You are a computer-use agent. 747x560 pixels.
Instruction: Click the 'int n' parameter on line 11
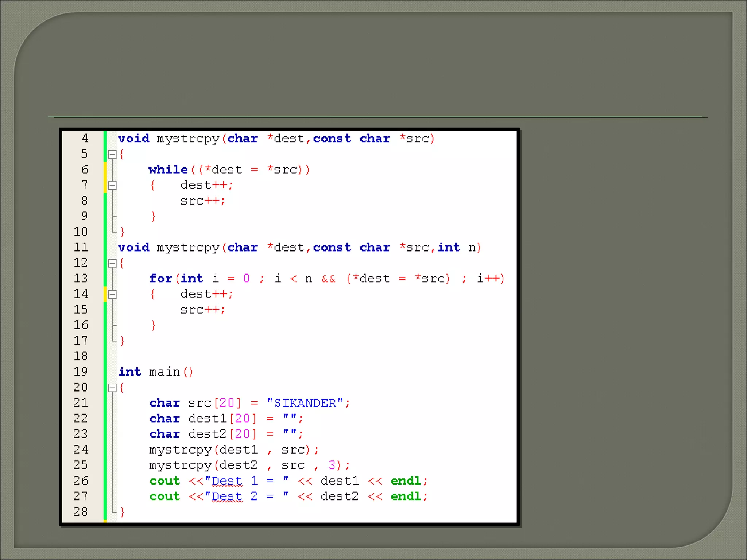click(457, 248)
